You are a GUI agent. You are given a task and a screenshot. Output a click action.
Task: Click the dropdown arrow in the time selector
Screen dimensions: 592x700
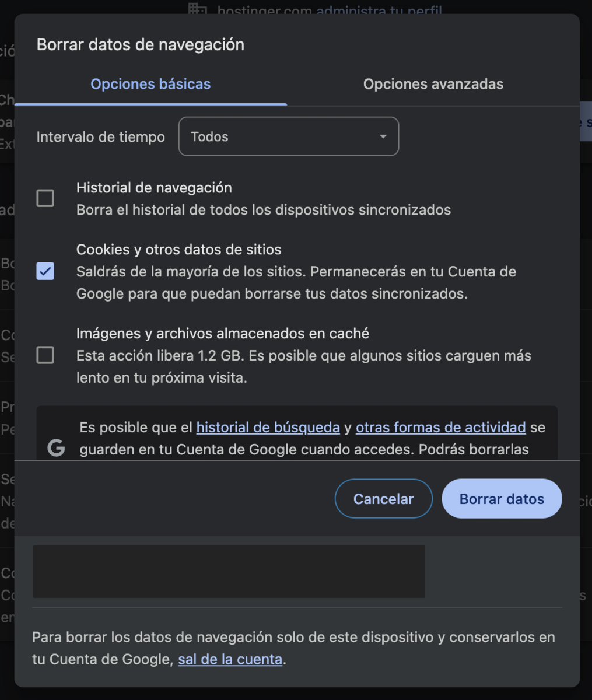coord(383,136)
